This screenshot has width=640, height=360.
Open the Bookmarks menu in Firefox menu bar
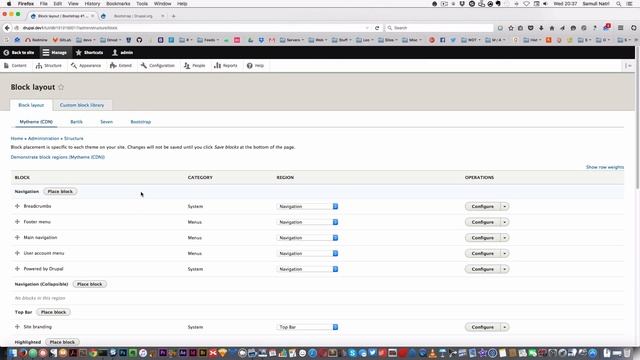point(118,4)
